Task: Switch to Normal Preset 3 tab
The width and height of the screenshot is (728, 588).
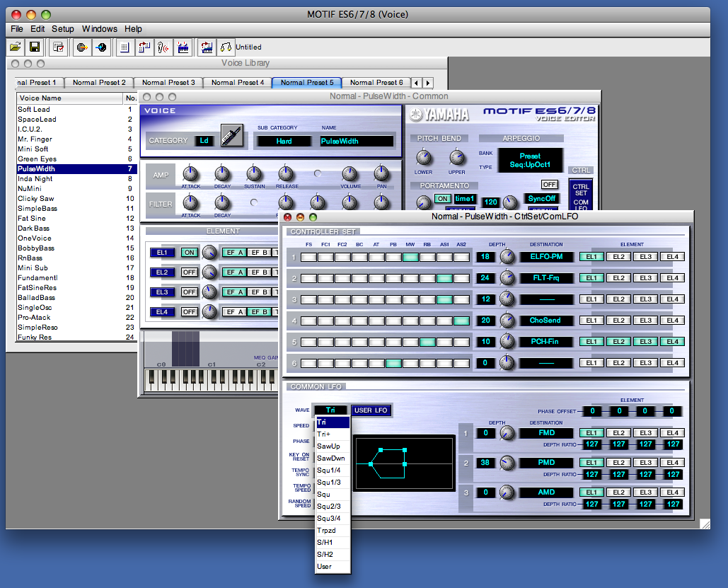Action: [168, 83]
